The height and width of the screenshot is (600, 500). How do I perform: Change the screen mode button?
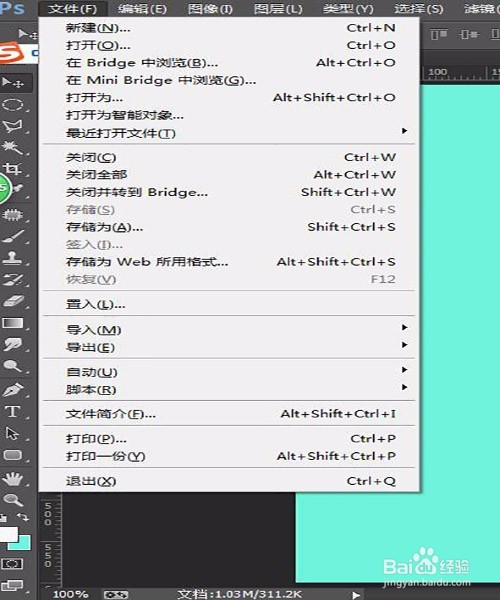12,585
